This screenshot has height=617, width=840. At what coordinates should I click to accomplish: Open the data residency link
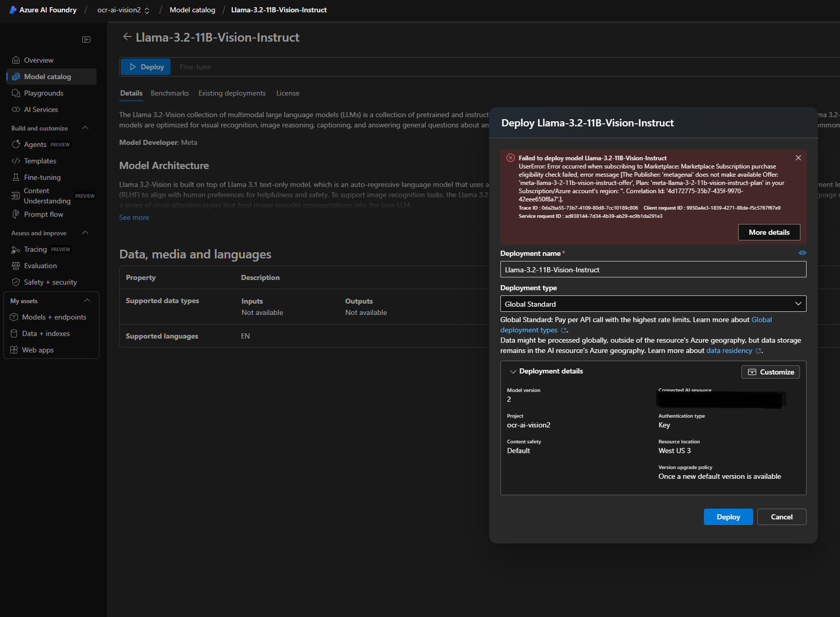pos(729,350)
